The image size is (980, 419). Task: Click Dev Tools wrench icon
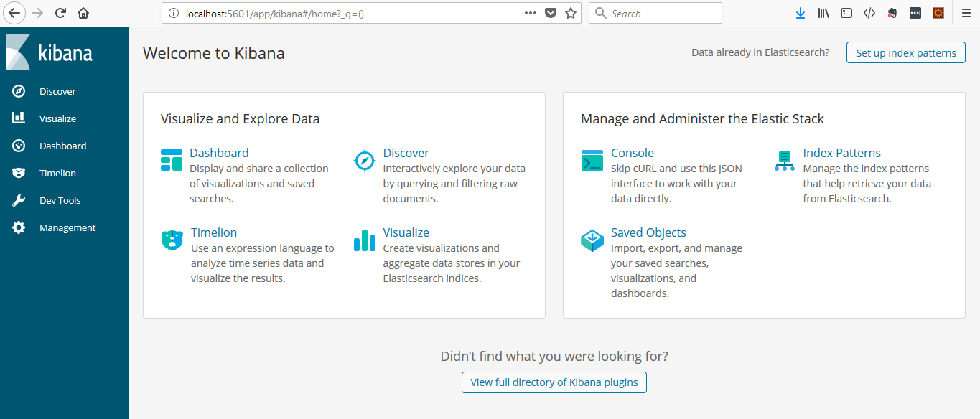point(19,200)
